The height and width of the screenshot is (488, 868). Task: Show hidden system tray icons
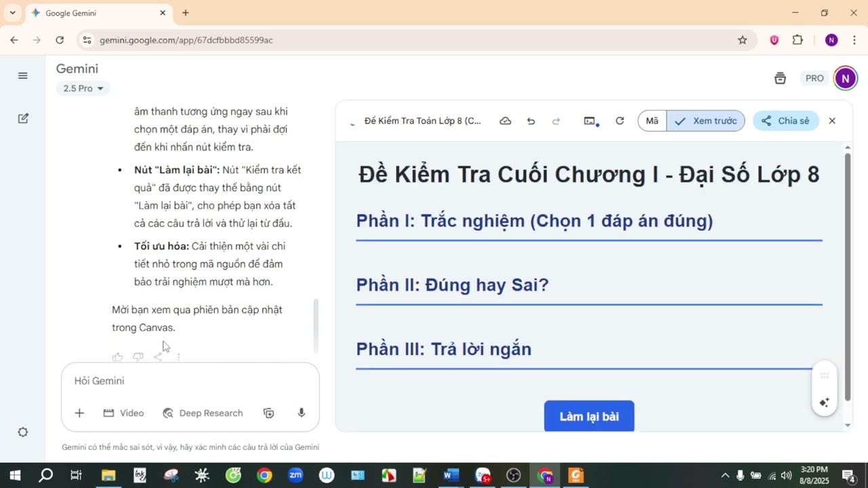point(725,475)
